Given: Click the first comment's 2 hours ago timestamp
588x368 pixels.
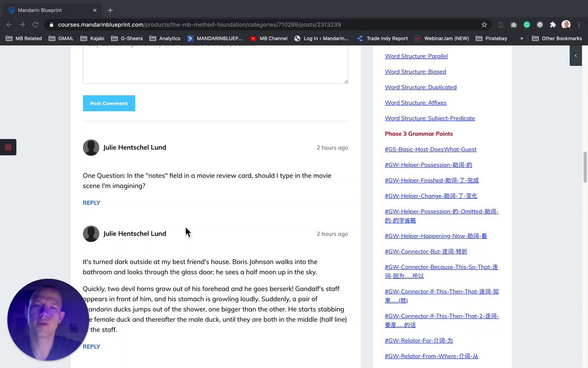Looking at the screenshot, I should click(332, 148).
